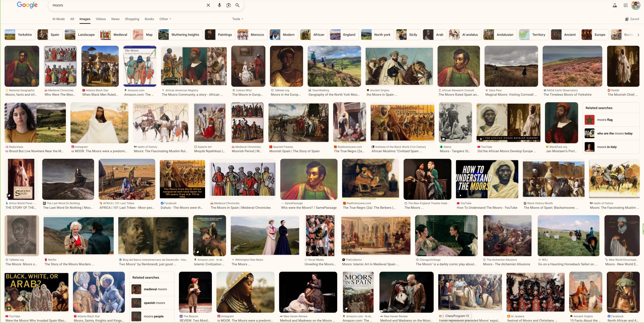Apply the Al andalus filter chip

[x=465, y=35]
